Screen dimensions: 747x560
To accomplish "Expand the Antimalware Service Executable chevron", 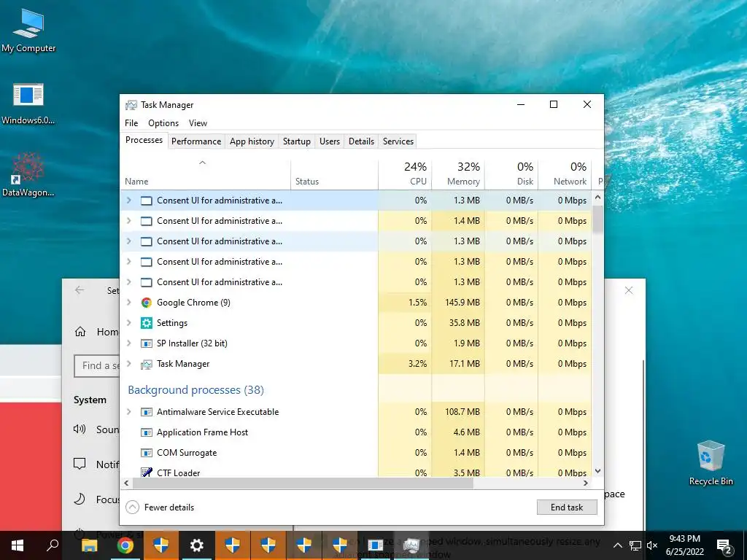I will [x=128, y=412].
